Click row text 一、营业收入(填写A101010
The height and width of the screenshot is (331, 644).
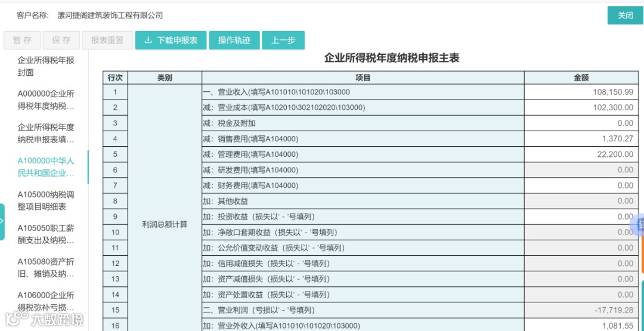277,92
